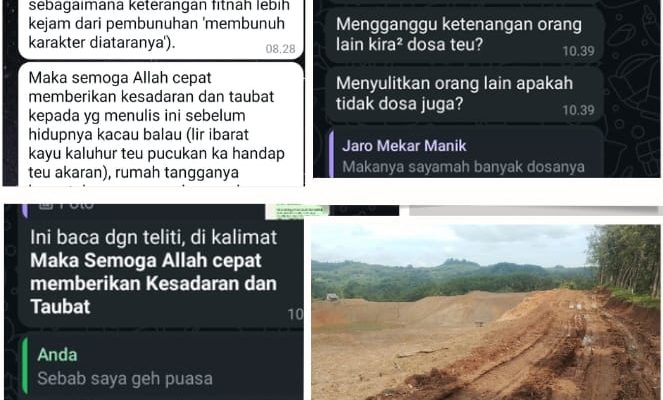Tap the 10.39 timestamp under 'dosa juga?'
Screen dimensions: 663x400
(578, 110)
